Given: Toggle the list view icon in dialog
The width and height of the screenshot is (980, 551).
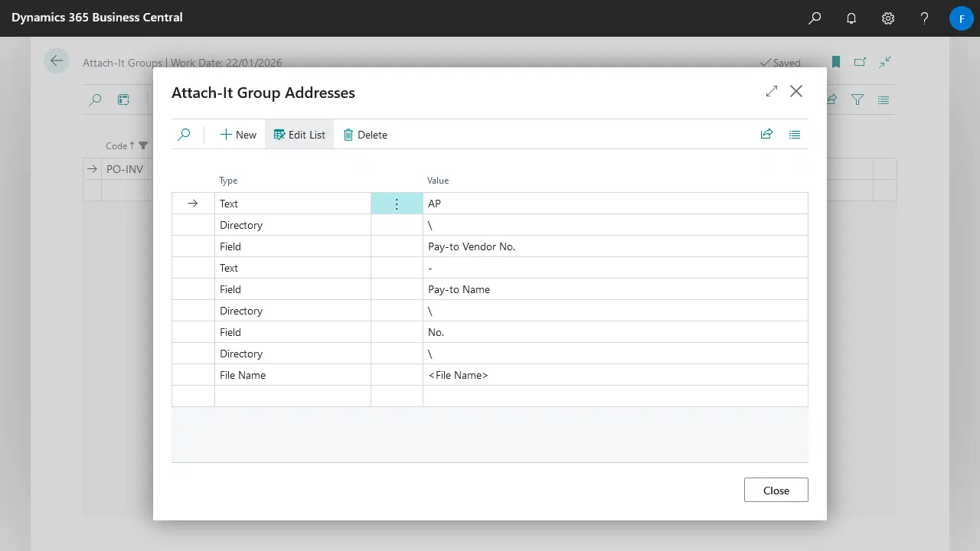Looking at the screenshot, I should [795, 135].
